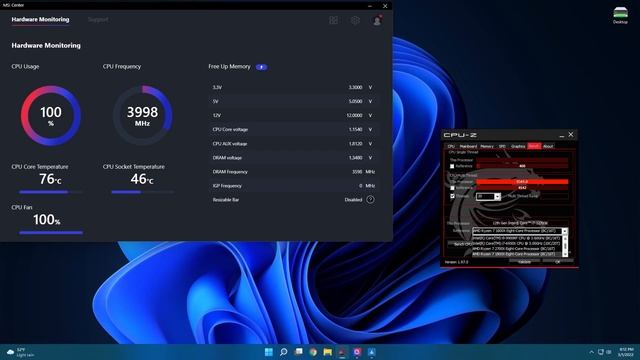Click the OK button in CPU-Z
640x360 pixels.
558,262
